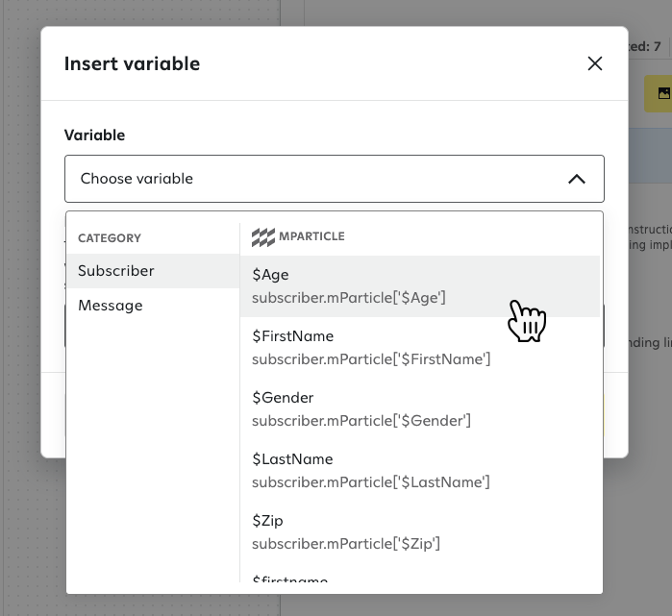Choose the $Gender variable
Screen dimensions: 672x616
click(420, 409)
